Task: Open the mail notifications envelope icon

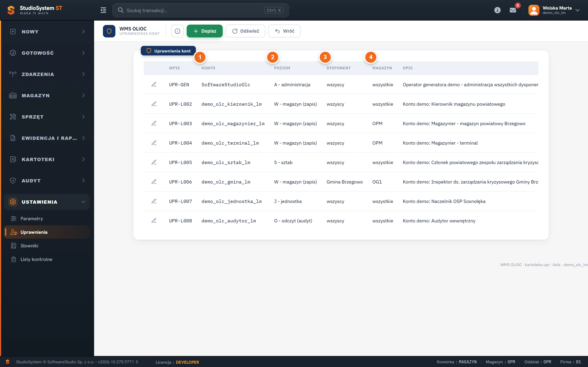Action: (x=513, y=10)
